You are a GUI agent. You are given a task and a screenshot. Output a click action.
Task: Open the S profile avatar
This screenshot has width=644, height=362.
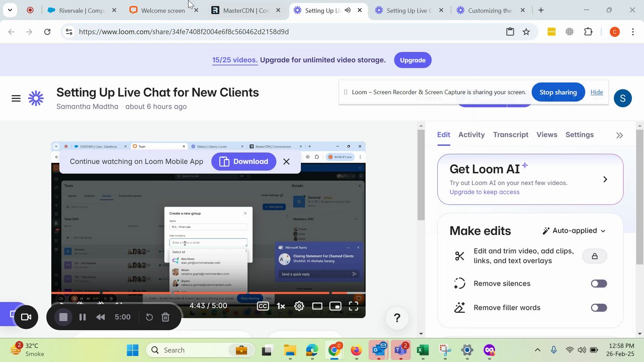622,98
